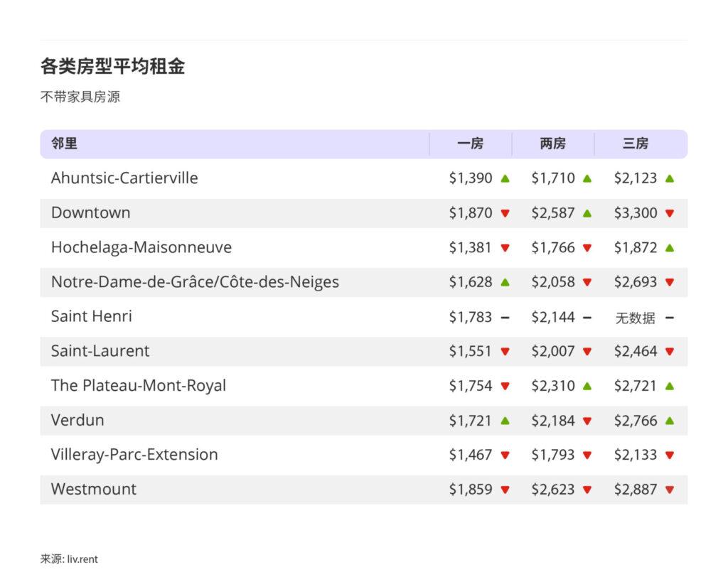Select the Saint Henri row name

[x=92, y=316]
